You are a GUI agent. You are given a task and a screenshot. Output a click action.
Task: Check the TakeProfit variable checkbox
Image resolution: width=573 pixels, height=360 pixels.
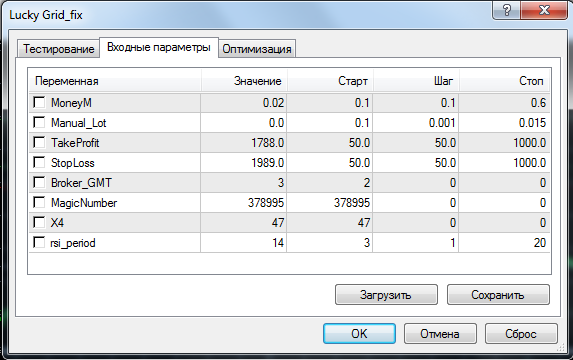39,142
